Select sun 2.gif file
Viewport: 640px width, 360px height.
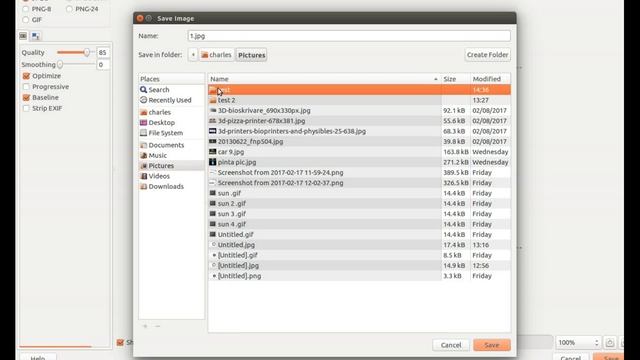359,203
